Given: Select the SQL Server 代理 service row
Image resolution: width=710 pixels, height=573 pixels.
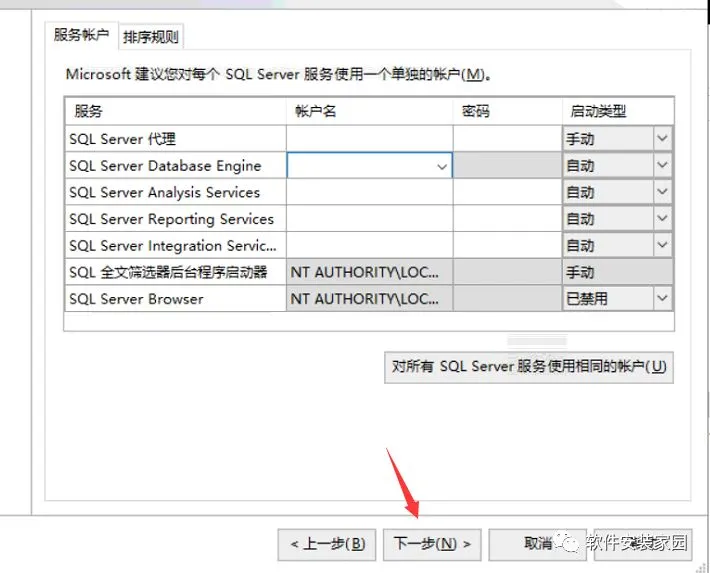Looking at the screenshot, I should (176, 139).
